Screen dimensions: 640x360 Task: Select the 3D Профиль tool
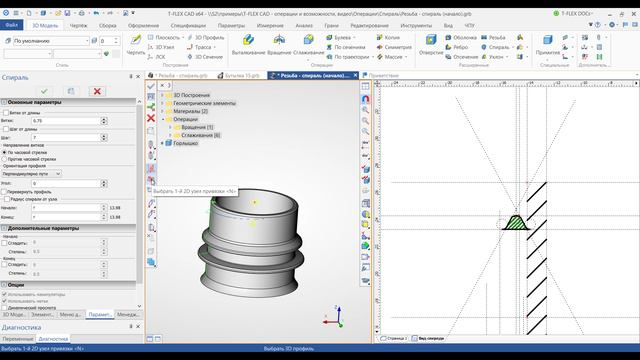pos(206,38)
